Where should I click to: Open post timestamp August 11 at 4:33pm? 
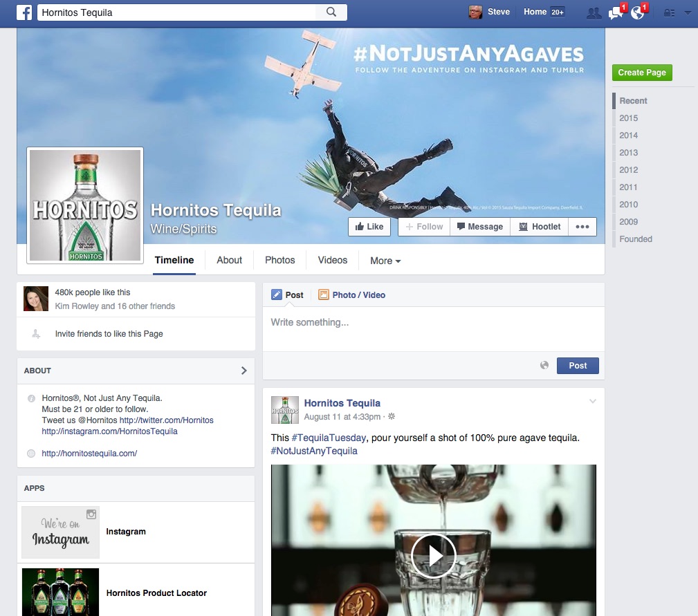(342, 417)
